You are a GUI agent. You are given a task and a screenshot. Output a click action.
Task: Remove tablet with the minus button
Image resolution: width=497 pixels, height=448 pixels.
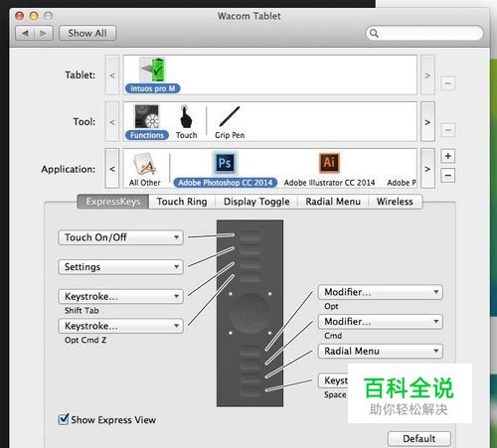(447, 83)
